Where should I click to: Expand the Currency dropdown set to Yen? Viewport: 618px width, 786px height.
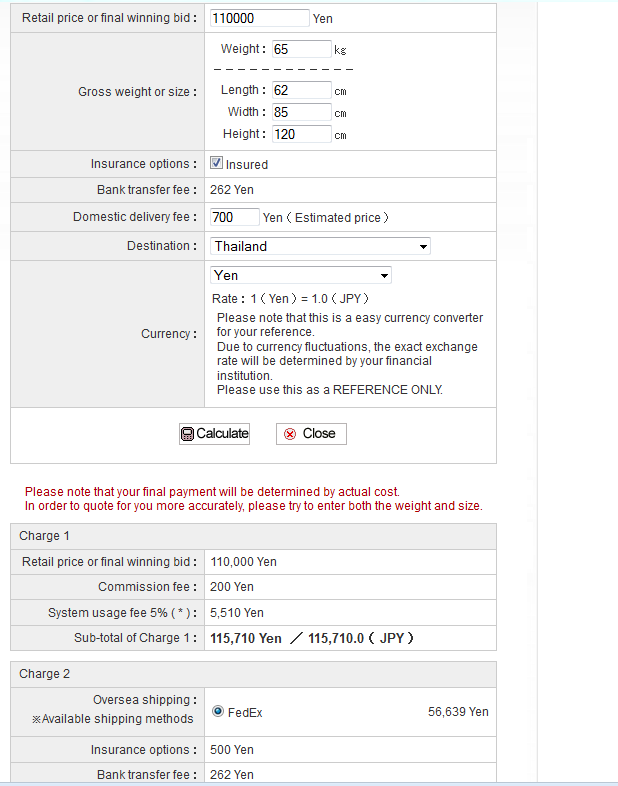click(300, 275)
